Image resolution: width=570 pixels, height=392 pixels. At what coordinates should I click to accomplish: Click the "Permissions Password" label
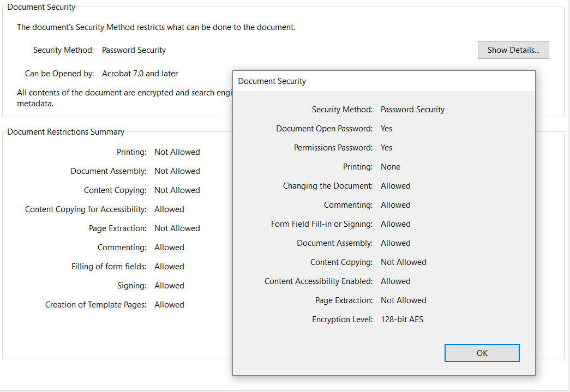tap(333, 148)
